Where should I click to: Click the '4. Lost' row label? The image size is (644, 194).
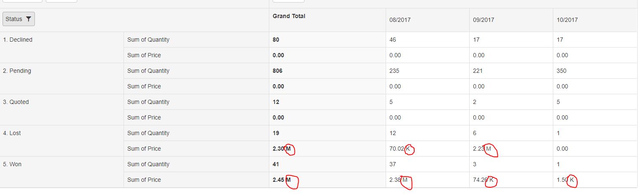pyautogui.click(x=12, y=133)
